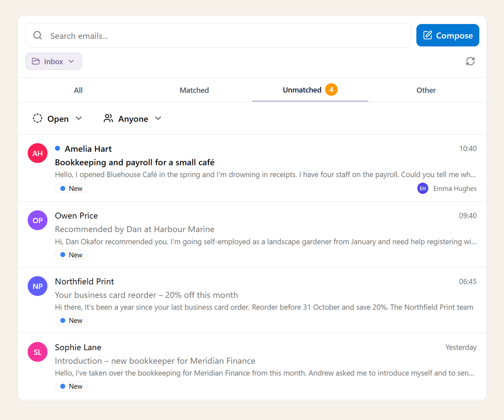This screenshot has width=504, height=420.
Task: Click sender name Sophie Lane
Action: pyautogui.click(x=78, y=348)
